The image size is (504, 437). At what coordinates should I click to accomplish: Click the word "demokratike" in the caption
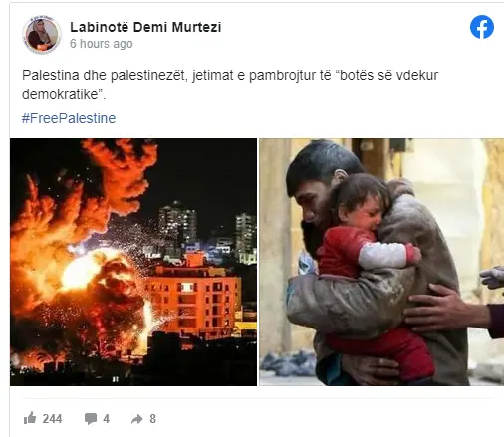(60, 94)
